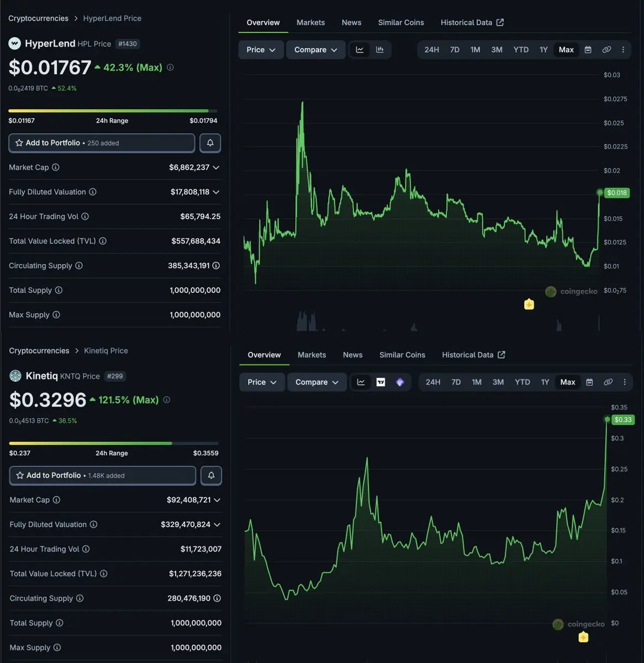This screenshot has height=663, width=644.
Task: Click the yellow star marker below the Kinetiq chart
Action: click(583, 638)
